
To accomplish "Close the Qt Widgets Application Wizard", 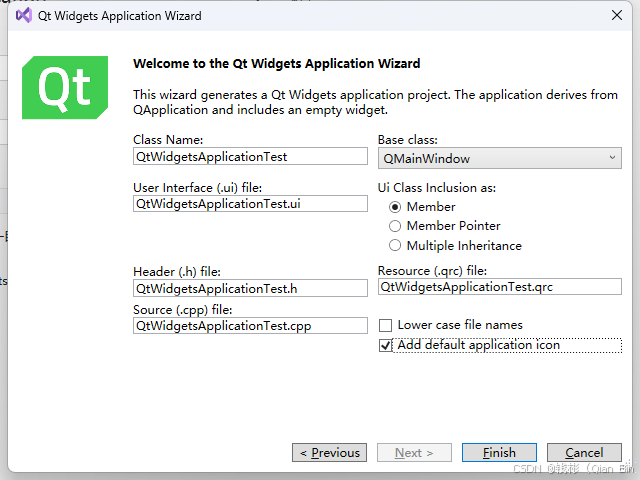I will (x=617, y=16).
